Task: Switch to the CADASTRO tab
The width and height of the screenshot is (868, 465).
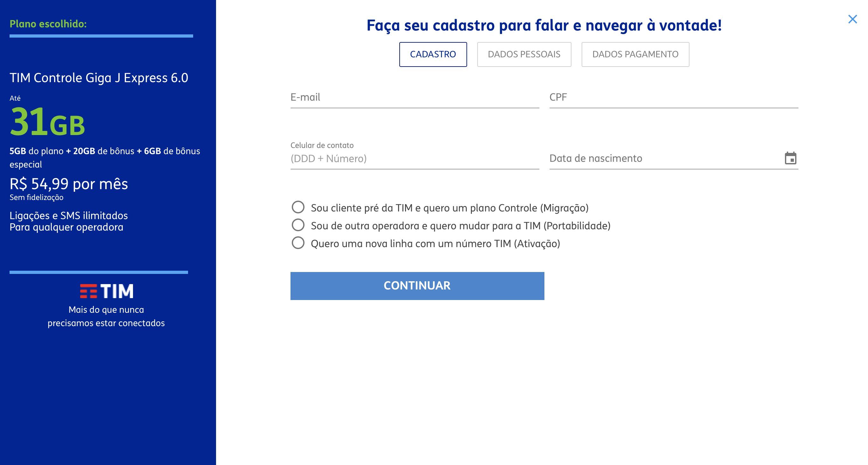Action: click(x=433, y=54)
